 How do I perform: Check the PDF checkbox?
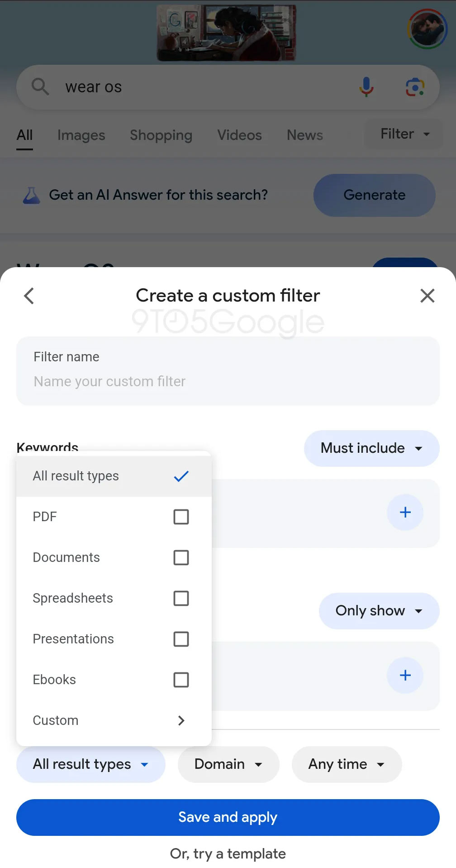tap(181, 517)
